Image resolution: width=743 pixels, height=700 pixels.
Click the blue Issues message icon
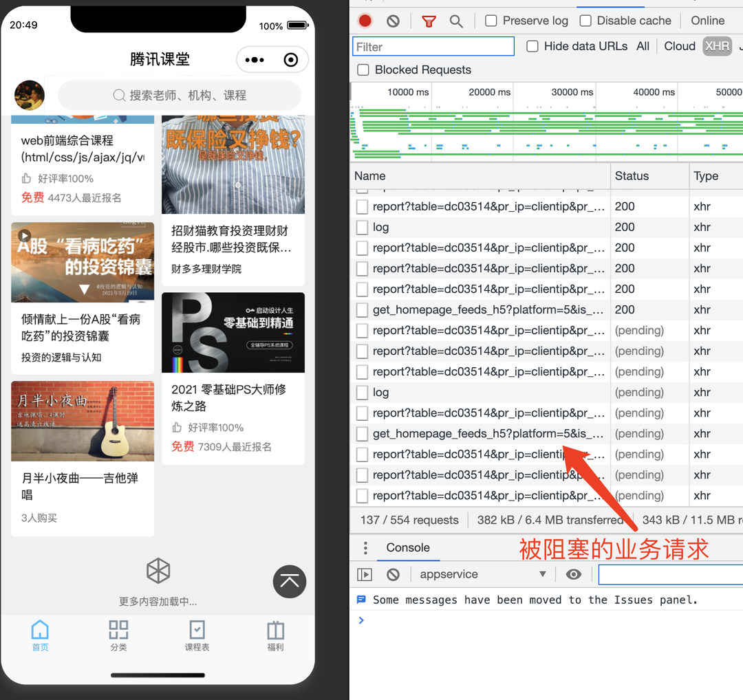361,600
